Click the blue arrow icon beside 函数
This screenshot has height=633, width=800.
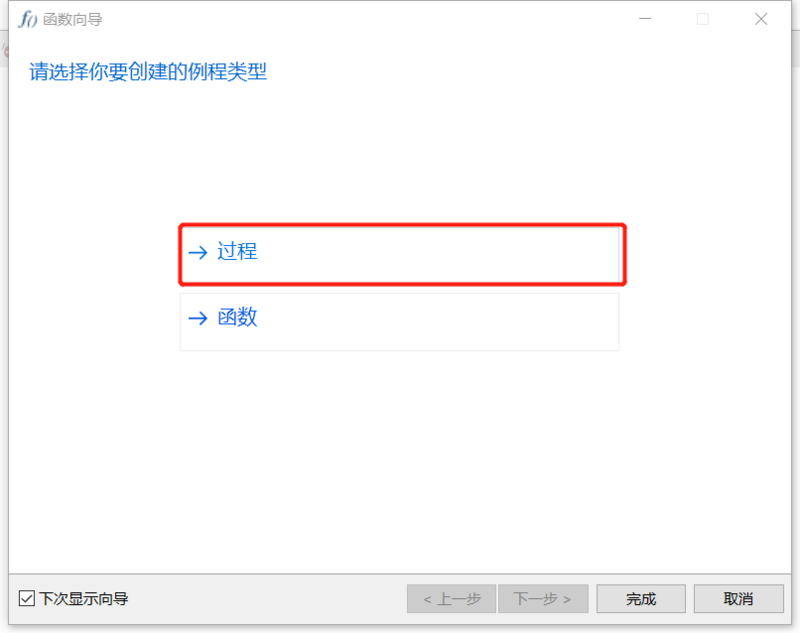coord(198,318)
